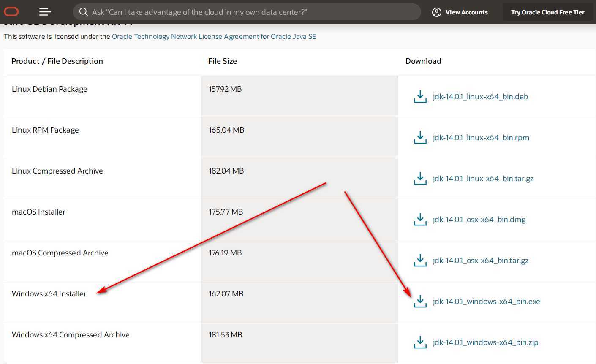Download jdk-14.0.1_linux-x64_bin.rpm
Image resolution: width=596 pixels, height=364 pixels.
pyautogui.click(x=481, y=138)
